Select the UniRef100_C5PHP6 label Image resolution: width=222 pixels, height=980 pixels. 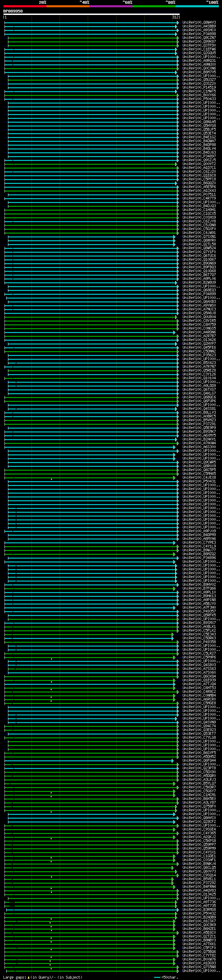point(199,657)
